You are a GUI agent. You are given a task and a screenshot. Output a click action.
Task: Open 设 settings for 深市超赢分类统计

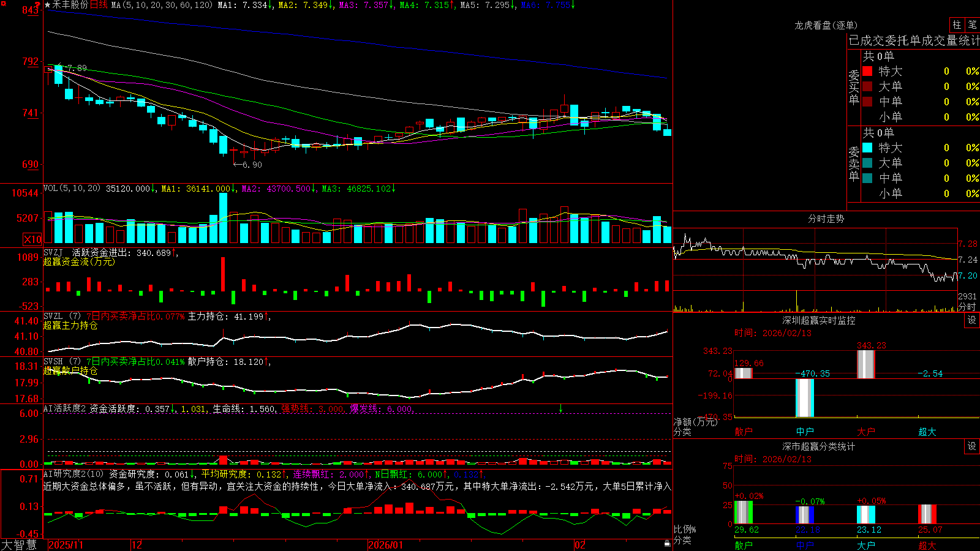point(972,446)
